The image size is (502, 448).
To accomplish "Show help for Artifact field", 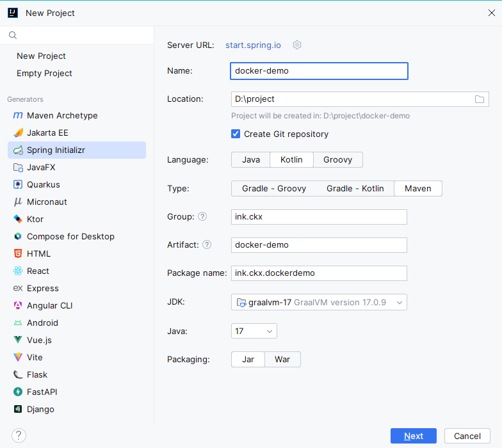I will (207, 244).
